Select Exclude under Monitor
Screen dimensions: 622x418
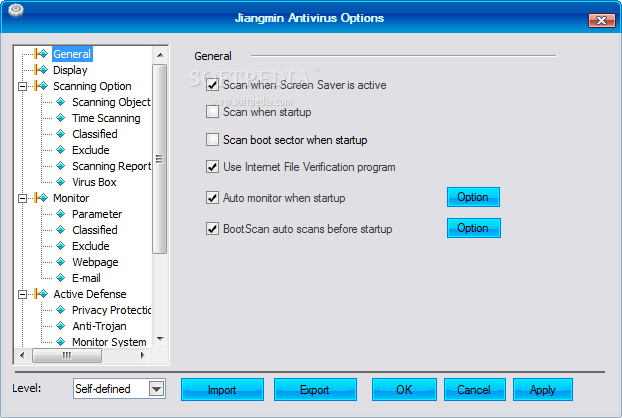(90, 246)
